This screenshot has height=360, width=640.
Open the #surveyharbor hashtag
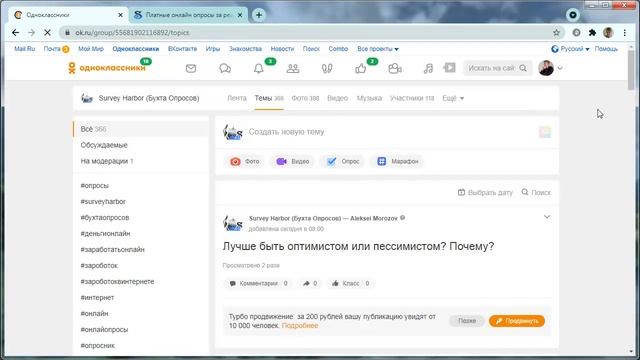pos(103,202)
